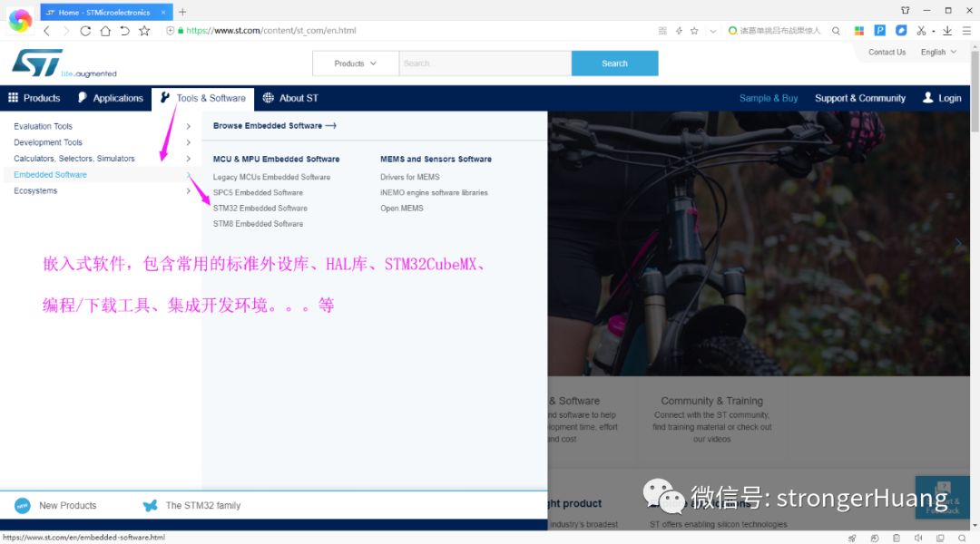This screenshot has height=544, width=980.
Task: Open SPC5 Embedded Software link
Action: point(258,193)
